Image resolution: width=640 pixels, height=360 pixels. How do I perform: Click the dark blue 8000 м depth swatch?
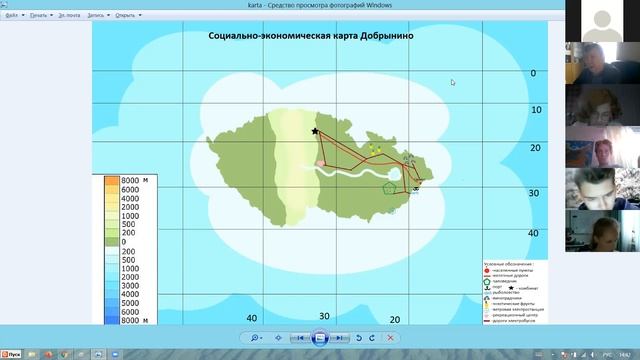pyautogui.click(x=112, y=320)
